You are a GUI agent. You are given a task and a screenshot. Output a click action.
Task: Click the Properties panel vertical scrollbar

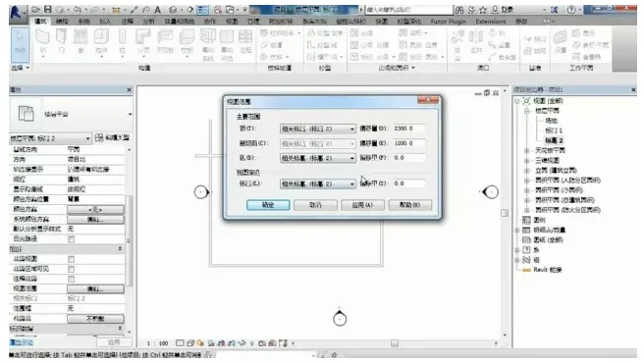coord(129,240)
